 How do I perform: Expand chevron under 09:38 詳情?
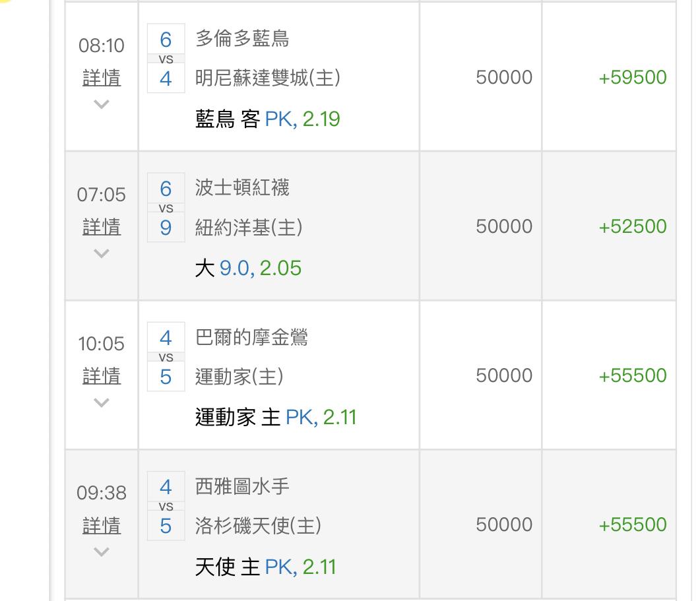coord(101,552)
